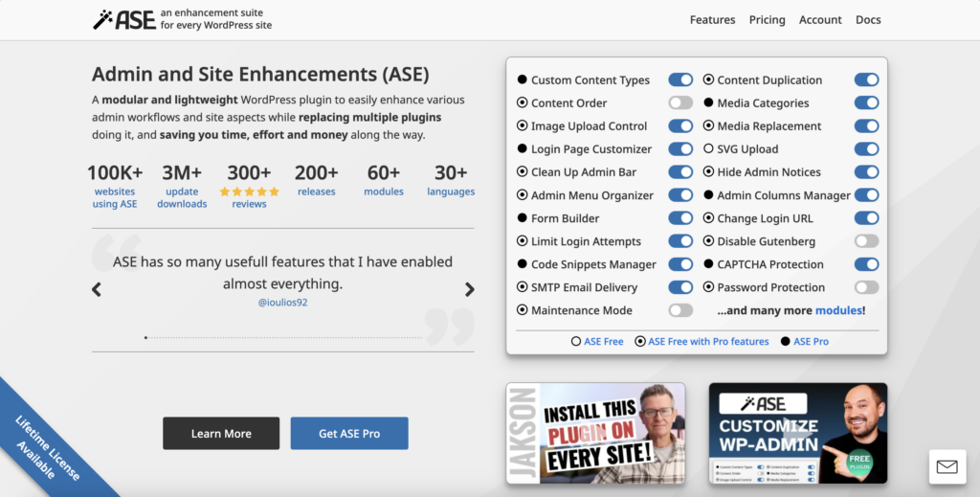Toggle Custom Content Types switch
The height and width of the screenshot is (497, 980).
click(x=680, y=80)
